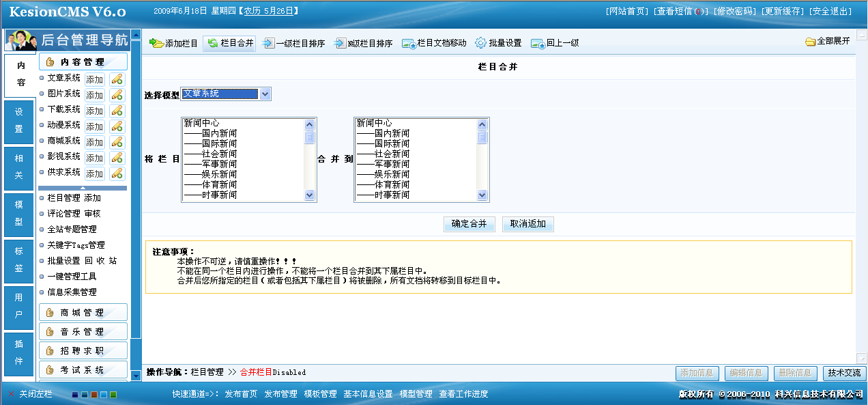The width and height of the screenshot is (868, 405).
Task: Click the red X 关闭左栏 toggle
Action: tap(12, 394)
